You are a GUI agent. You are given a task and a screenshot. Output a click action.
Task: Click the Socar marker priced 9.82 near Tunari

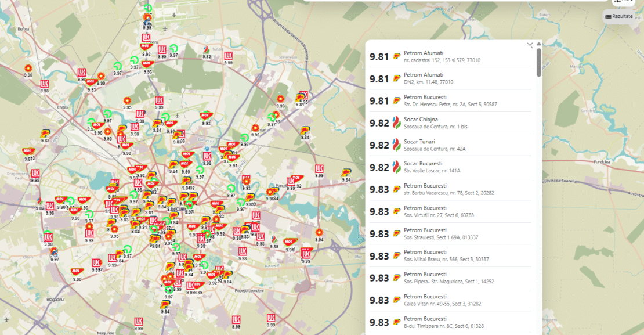[x=207, y=50]
